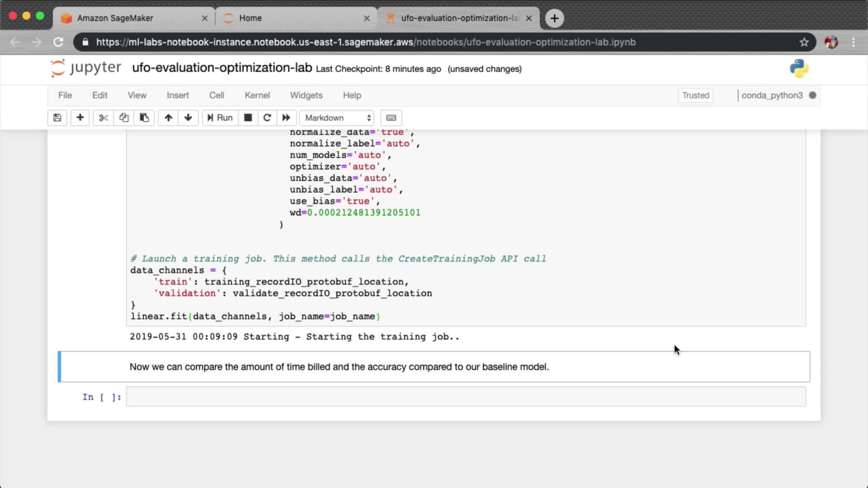The height and width of the screenshot is (488, 868).
Task: Interrupt the kernel with stop icon
Action: pyautogui.click(x=248, y=118)
